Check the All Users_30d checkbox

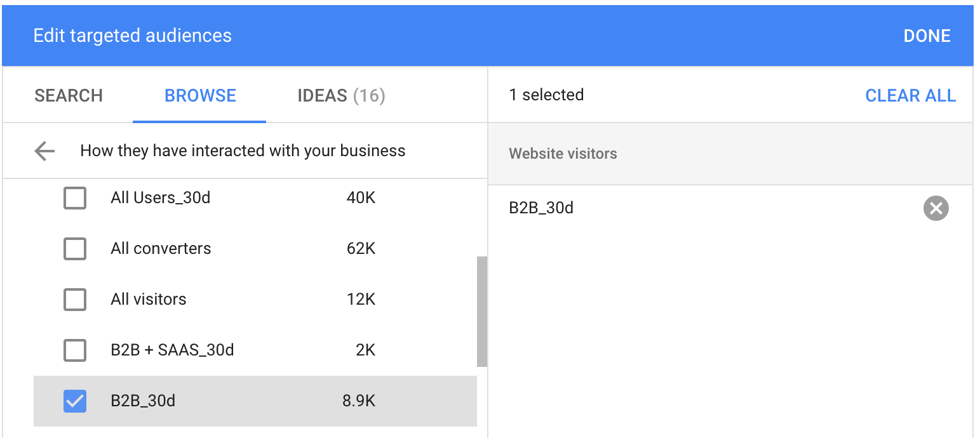coord(75,198)
